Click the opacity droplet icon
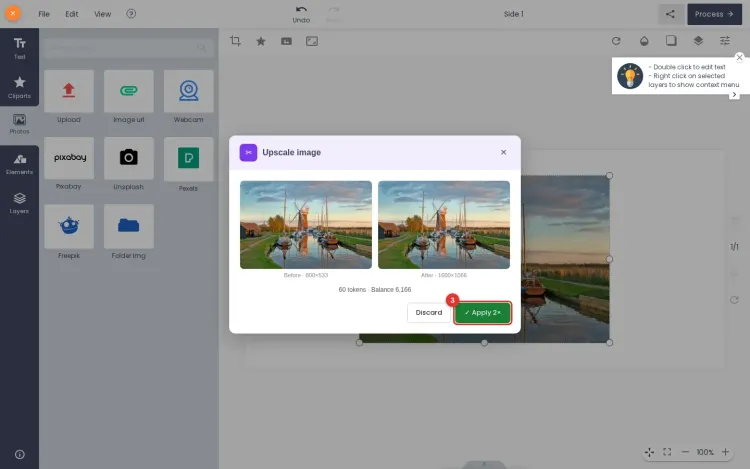The height and width of the screenshot is (469, 750). coord(644,41)
